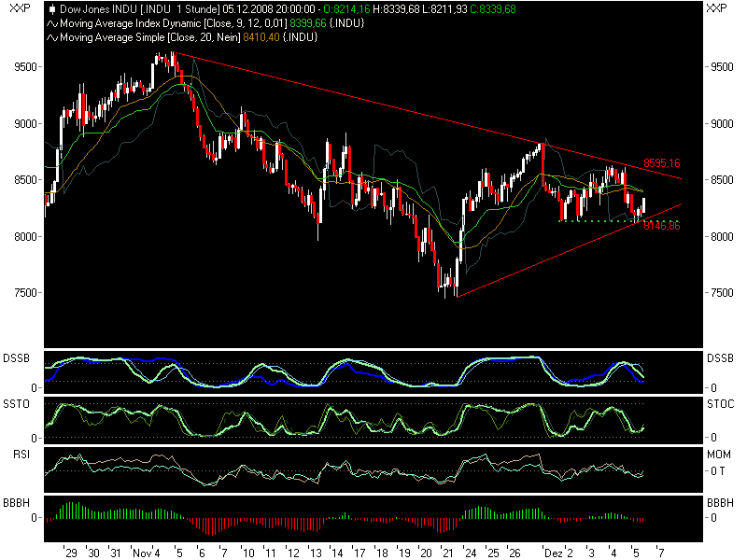Image resolution: width=747 pixels, height=560 pixels.
Task: Click the Dez'2 date label
Action: pyautogui.click(x=558, y=553)
